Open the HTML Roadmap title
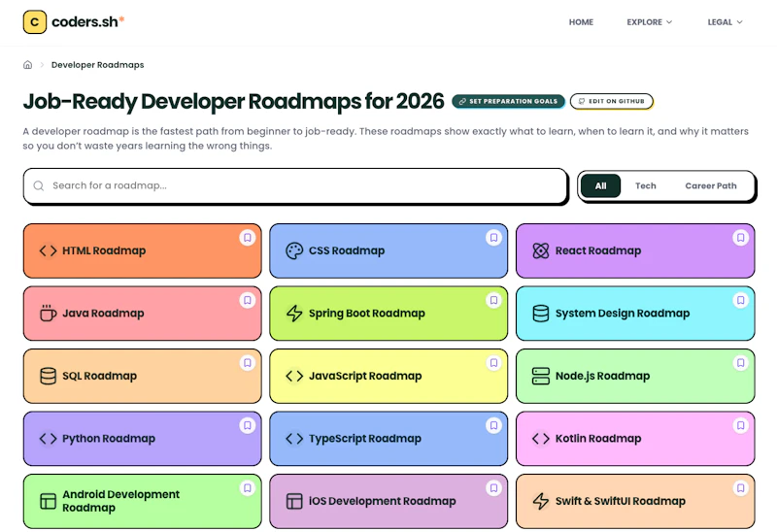This screenshot has height=532, width=777. point(104,250)
